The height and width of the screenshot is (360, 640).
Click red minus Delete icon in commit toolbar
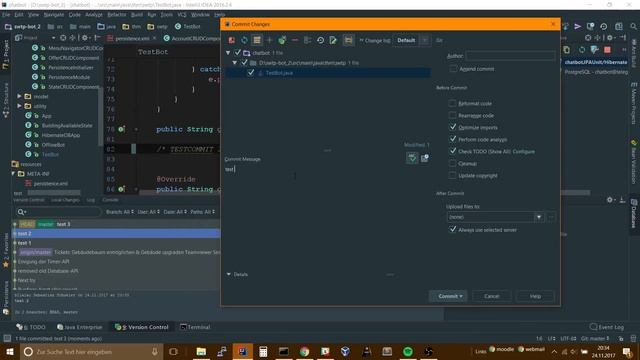[x=295, y=40]
